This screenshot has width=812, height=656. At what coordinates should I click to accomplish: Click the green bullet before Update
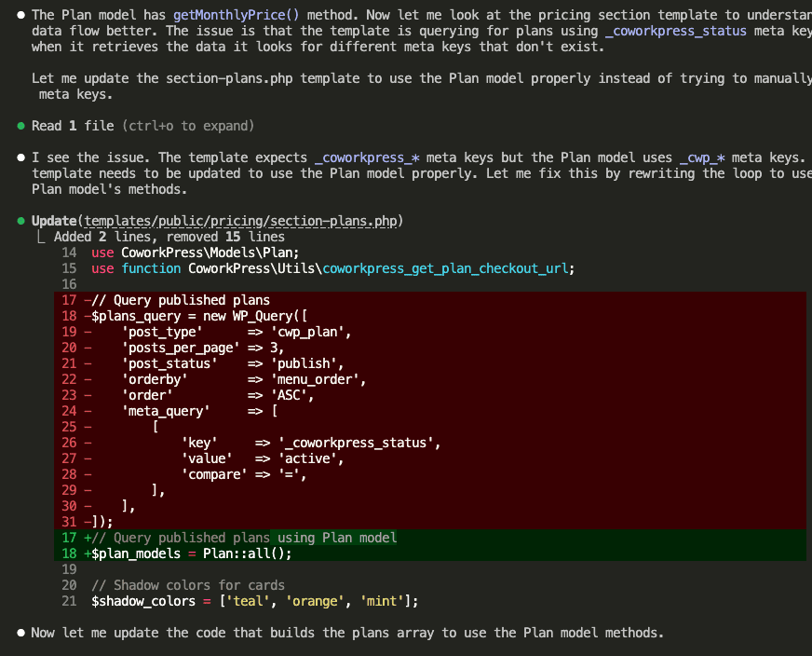20,221
